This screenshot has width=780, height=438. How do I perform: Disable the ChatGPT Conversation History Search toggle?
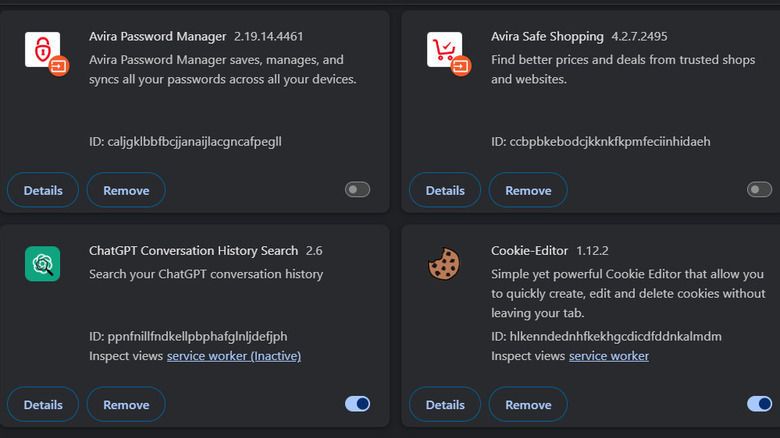coord(357,404)
